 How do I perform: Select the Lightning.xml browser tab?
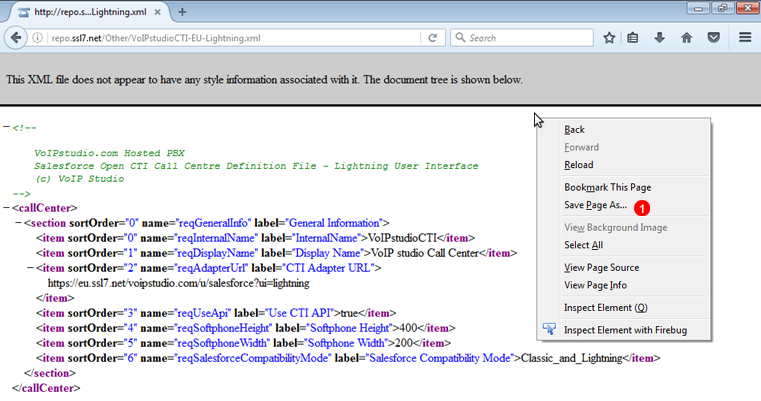tap(90, 12)
